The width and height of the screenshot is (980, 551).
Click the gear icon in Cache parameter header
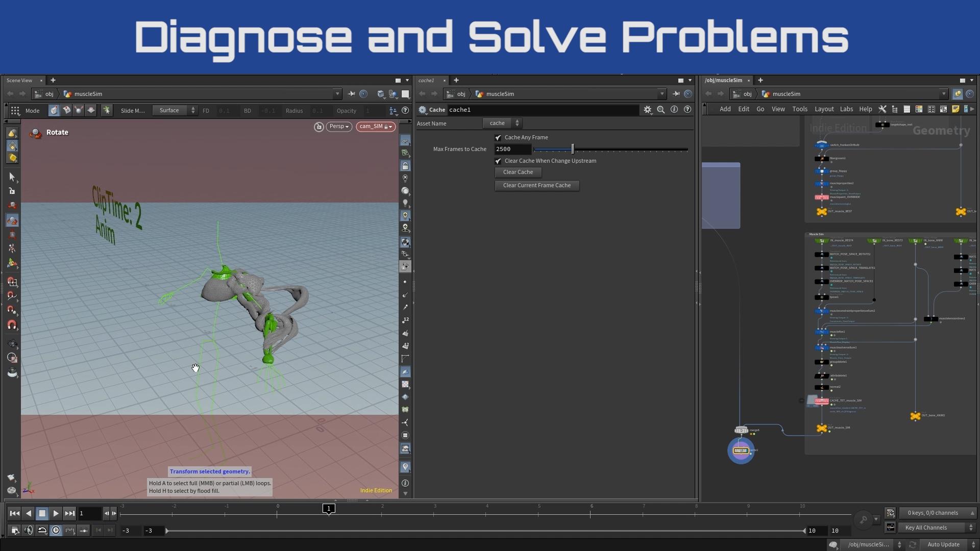pos(648,110)
